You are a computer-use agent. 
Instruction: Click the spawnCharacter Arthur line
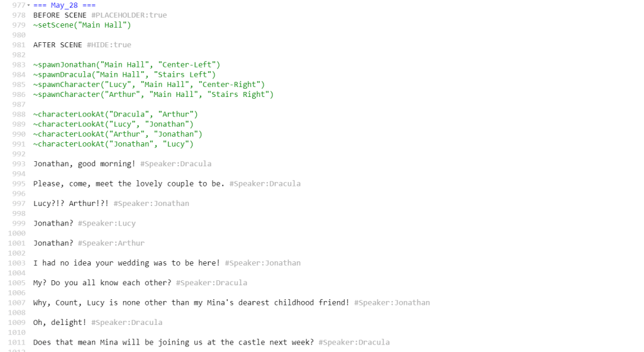click(x=153, y=94)
